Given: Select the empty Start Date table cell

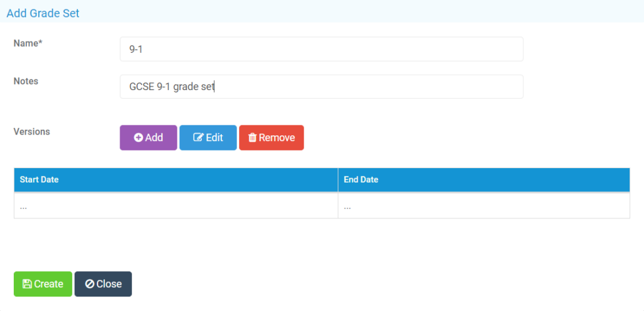Looking at the screenshot, I should tap(176, 206).
